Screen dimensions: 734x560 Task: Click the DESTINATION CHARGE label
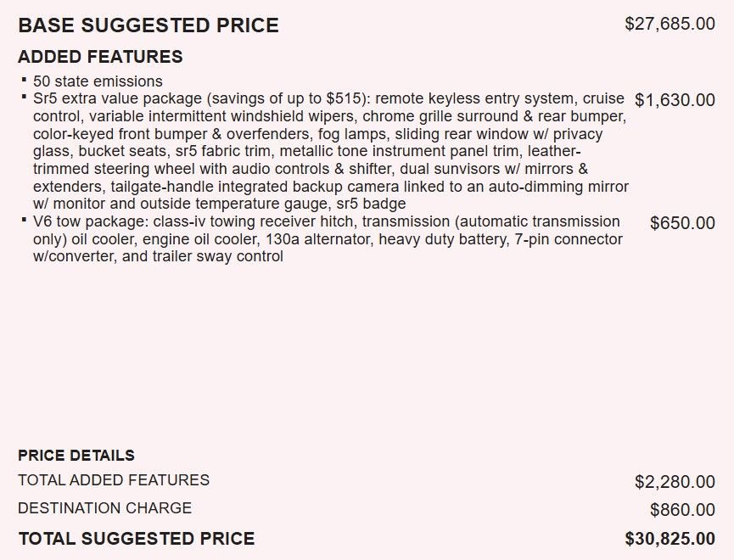(105, 508)
